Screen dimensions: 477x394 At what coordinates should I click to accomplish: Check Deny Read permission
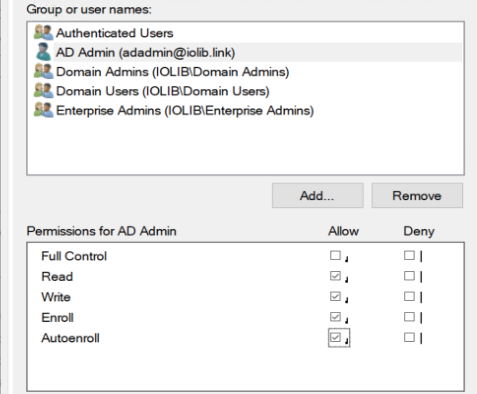[409, 276]
